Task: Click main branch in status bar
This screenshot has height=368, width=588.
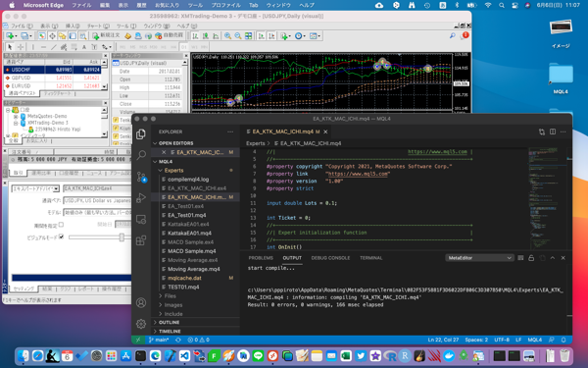Action: click(159, 340)
